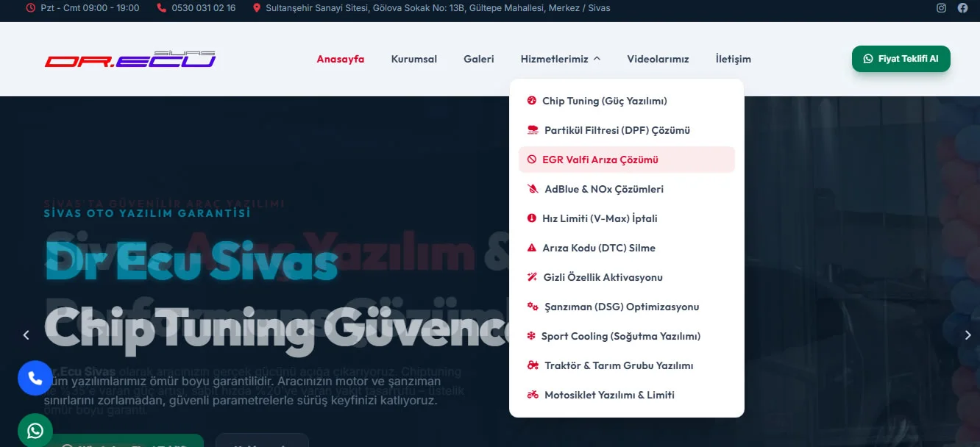Click the Sport Cooling snowflake icon
The image size is (980, 447).
[x=531, y=336]
